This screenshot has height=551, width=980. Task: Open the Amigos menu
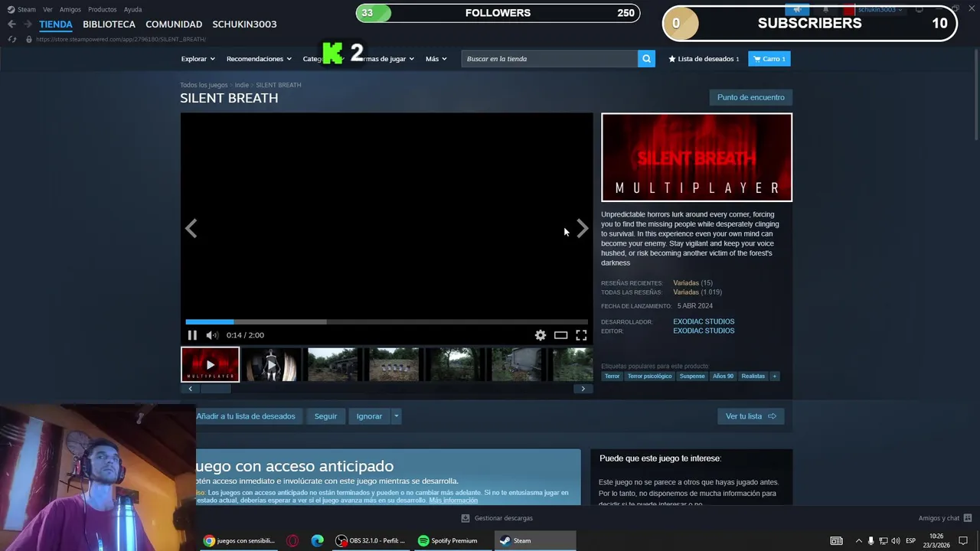pos(70,9)
